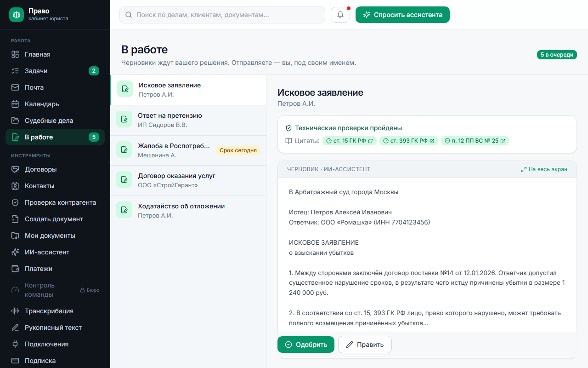Select Ответ на претензию draft
588x368 pixels.
pos(188,120)
